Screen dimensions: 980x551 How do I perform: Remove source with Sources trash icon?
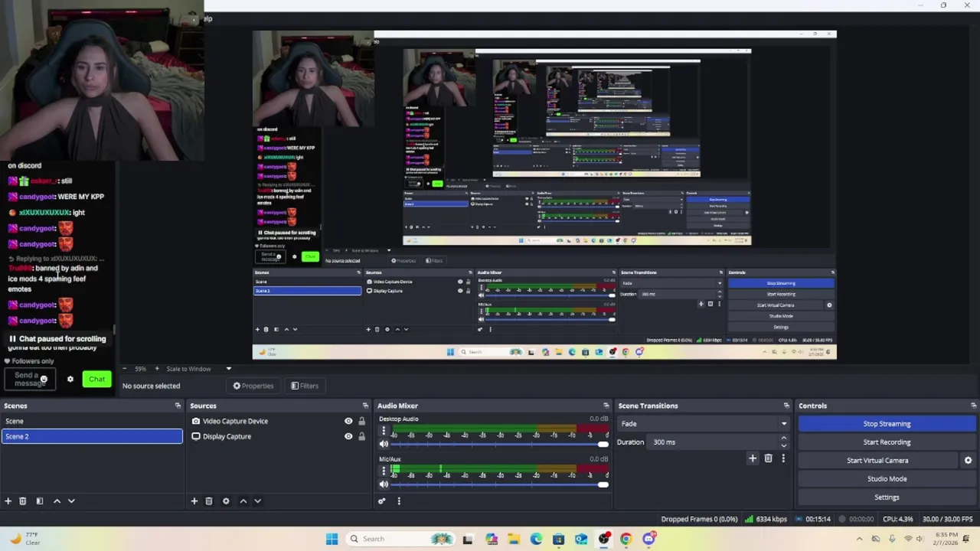[x=208, y=501]
